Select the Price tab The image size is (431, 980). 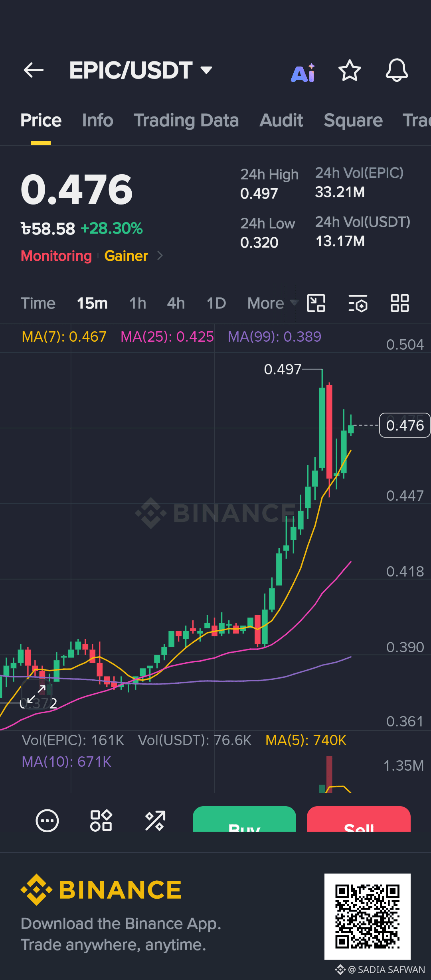[x=41, y=120]
